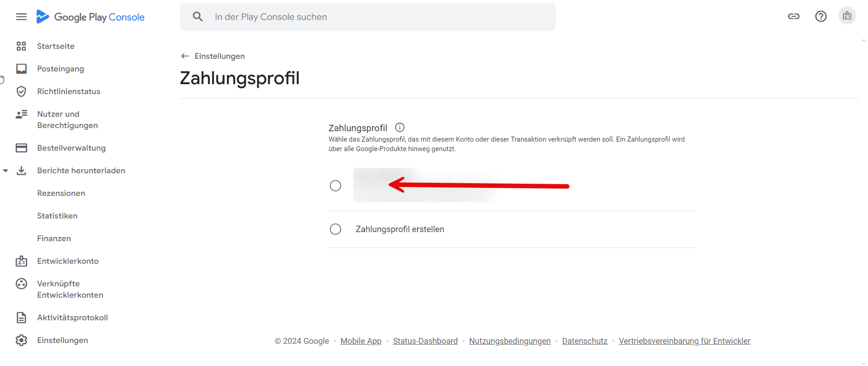868x366 pixels.
Task: Click the Google Play Console logo
Action: tap(90, 17)
